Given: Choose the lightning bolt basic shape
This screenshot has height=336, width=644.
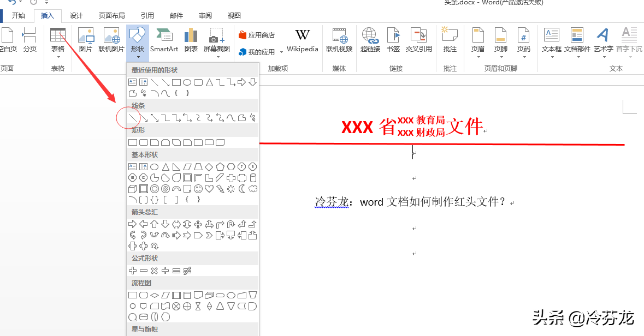Looking at the screenshot, I should point(220,189).
